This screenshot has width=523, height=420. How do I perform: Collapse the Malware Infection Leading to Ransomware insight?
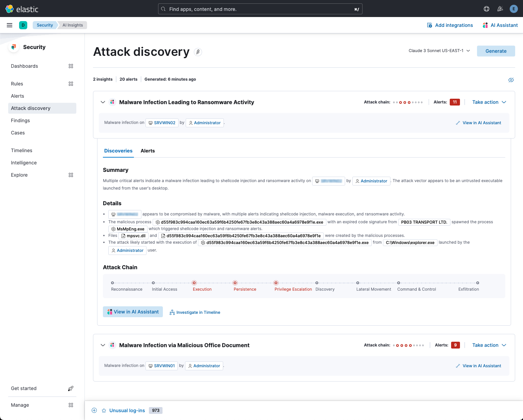pyautogui.click(x=103, y=102)
